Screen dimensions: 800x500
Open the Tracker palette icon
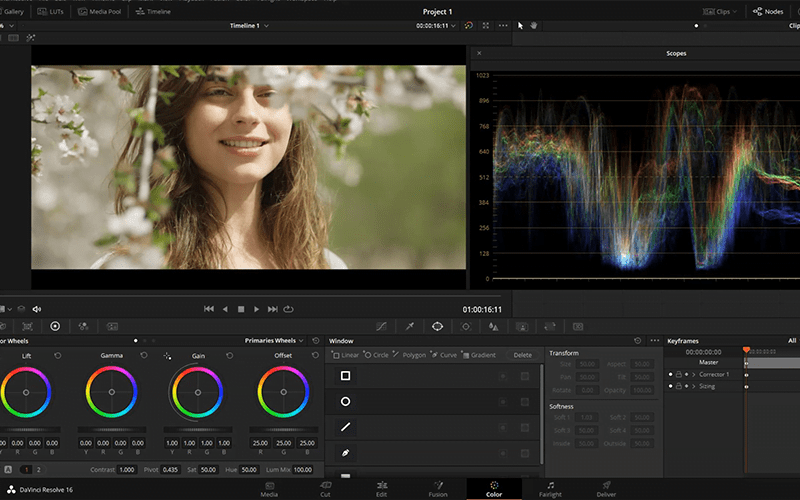465,327
